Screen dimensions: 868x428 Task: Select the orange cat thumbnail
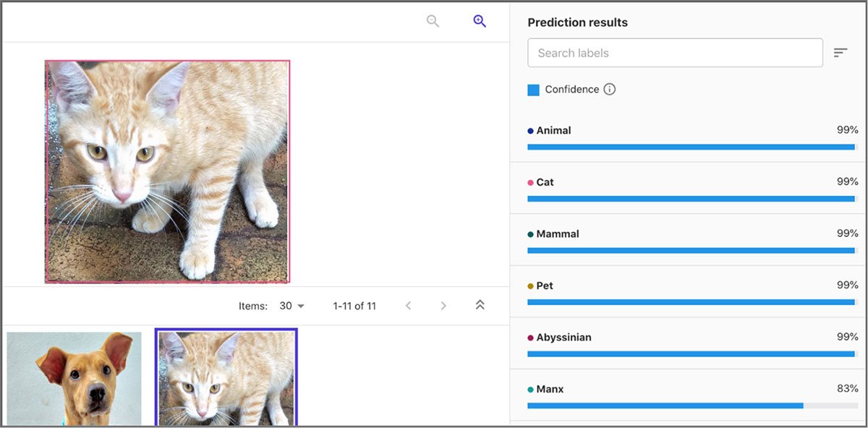(226, 377)
